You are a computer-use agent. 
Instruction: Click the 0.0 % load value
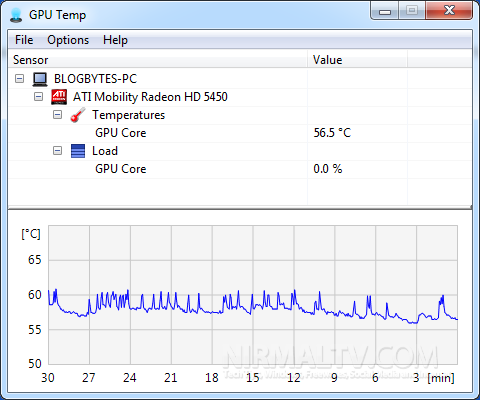point(328,169)
